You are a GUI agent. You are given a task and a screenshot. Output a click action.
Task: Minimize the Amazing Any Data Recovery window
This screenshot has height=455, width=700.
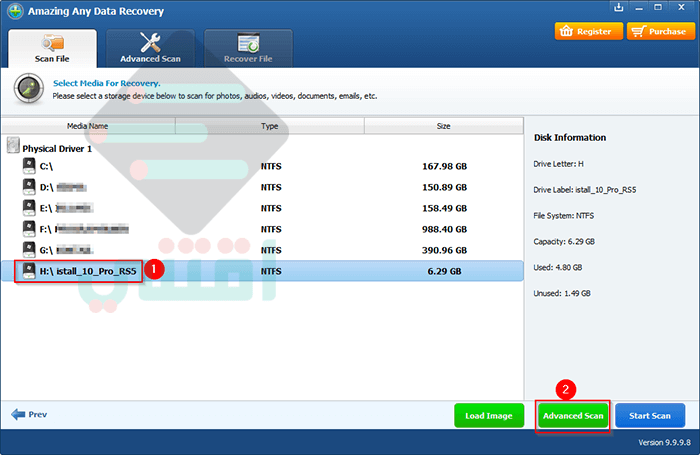pyautogui.click(x=639, y=7)
